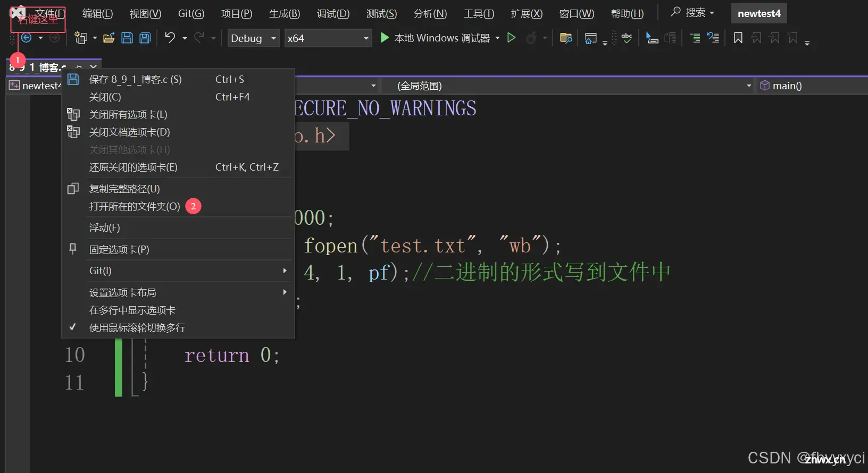Click pin icon beside 固定选项卡
The image size is (868, 473).
pos(73,249)
